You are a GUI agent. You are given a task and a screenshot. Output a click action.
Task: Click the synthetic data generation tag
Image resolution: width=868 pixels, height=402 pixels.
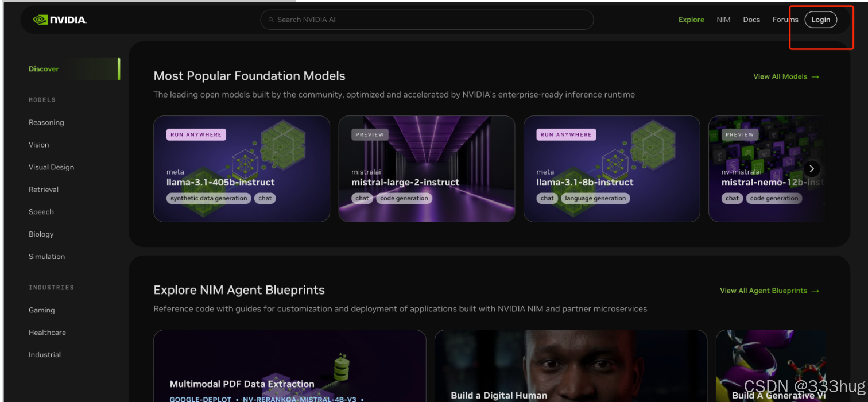209,198
